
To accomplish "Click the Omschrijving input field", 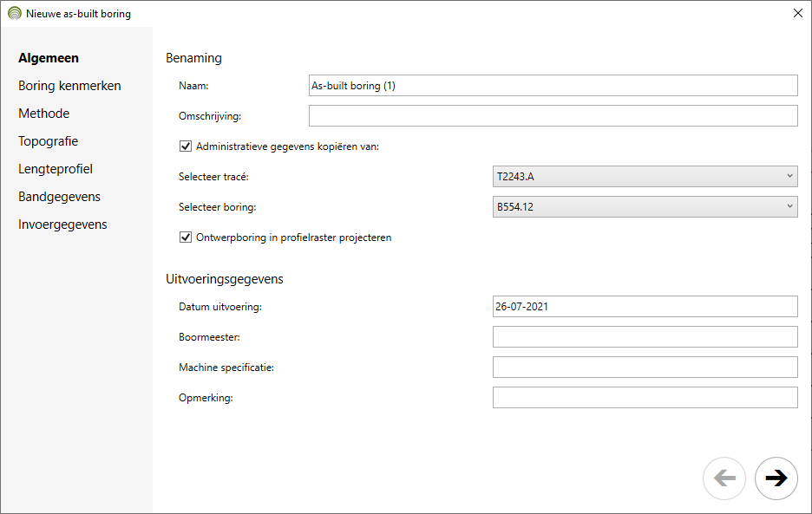I will tap(553, 116).
